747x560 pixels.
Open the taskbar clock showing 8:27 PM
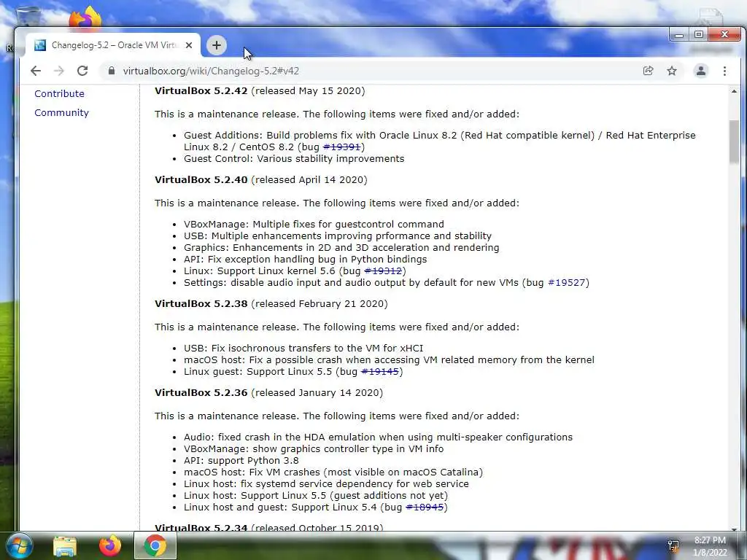710,546
